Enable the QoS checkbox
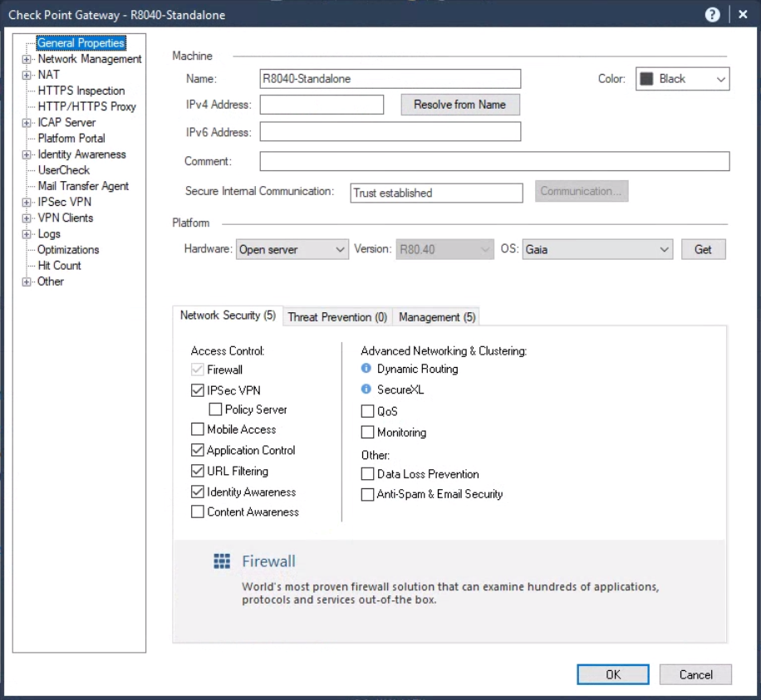This screenshot has width=761, height=700. pyautogui.click(x=367, y=411)
